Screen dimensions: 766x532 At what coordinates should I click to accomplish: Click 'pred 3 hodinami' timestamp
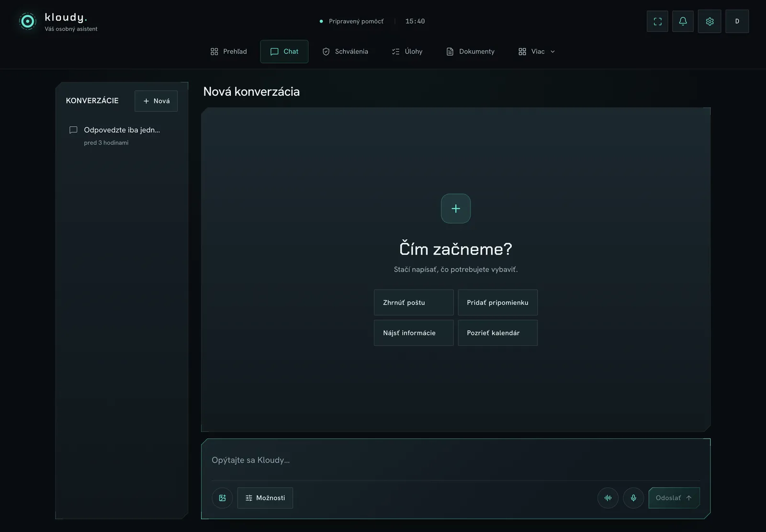coord(106,143)
